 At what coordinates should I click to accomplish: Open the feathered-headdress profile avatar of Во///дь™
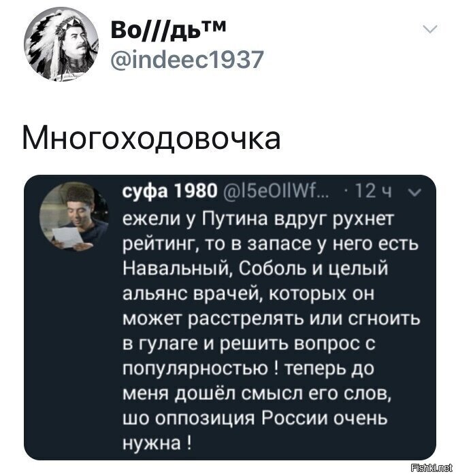61,46
